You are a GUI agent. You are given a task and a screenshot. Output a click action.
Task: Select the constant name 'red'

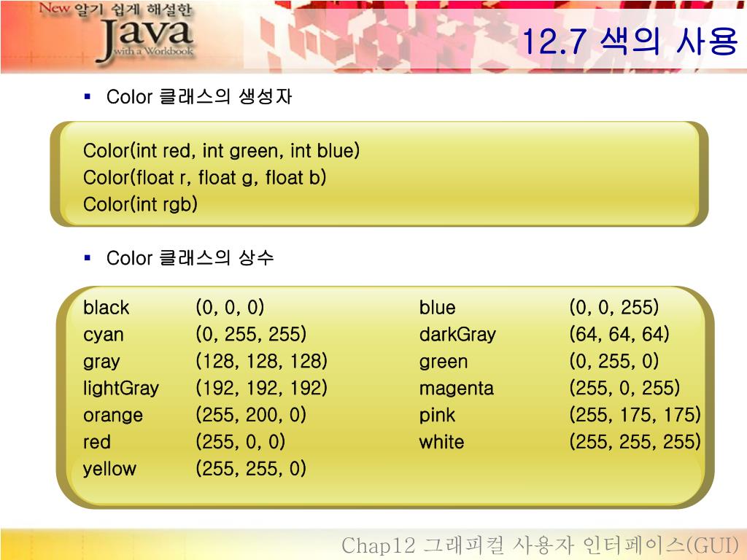(97, 442)
